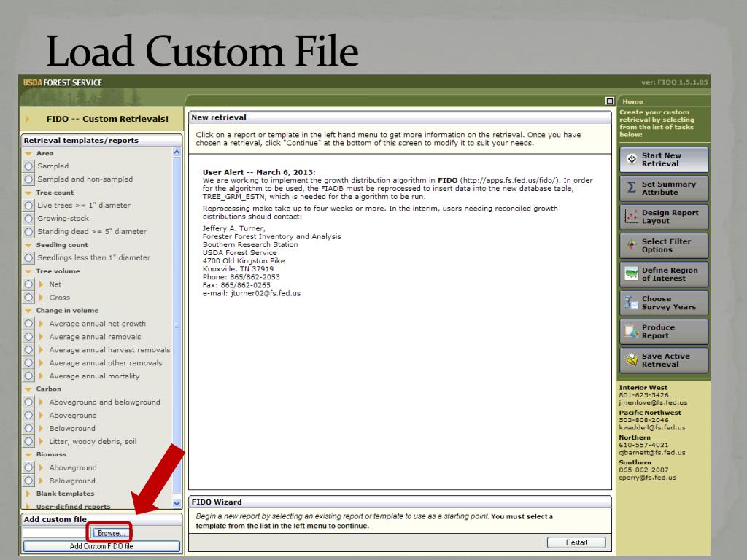Click Save Active Retrieval label

(665, 360)
